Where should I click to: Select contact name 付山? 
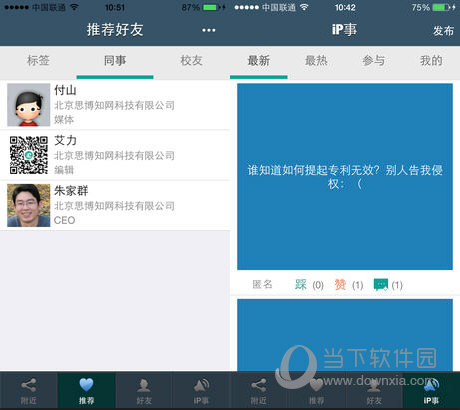tap(65, 90)
